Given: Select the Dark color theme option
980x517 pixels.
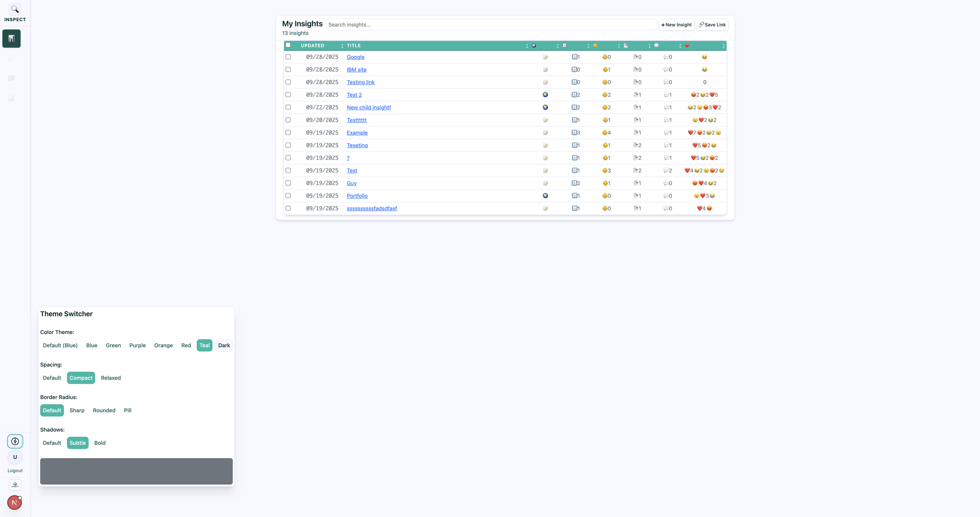Looking at the screenshot, I should pos(224,345).
